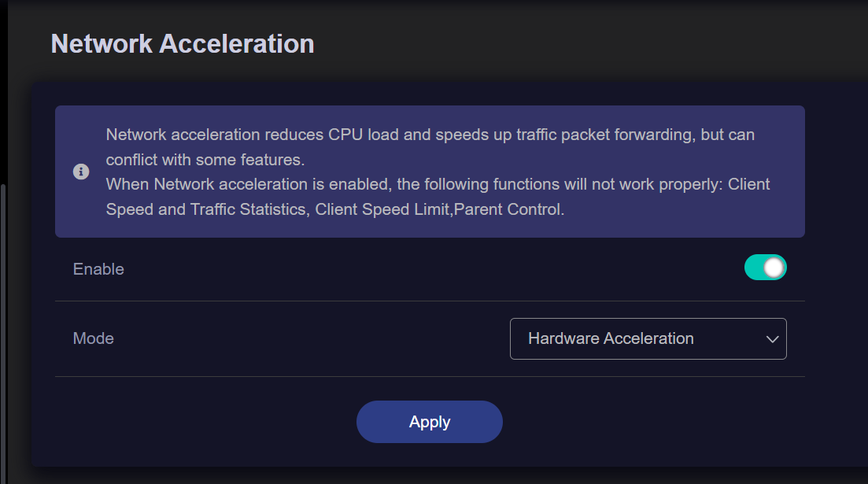Click the 'conflict with some features' text line

[205, 160]
